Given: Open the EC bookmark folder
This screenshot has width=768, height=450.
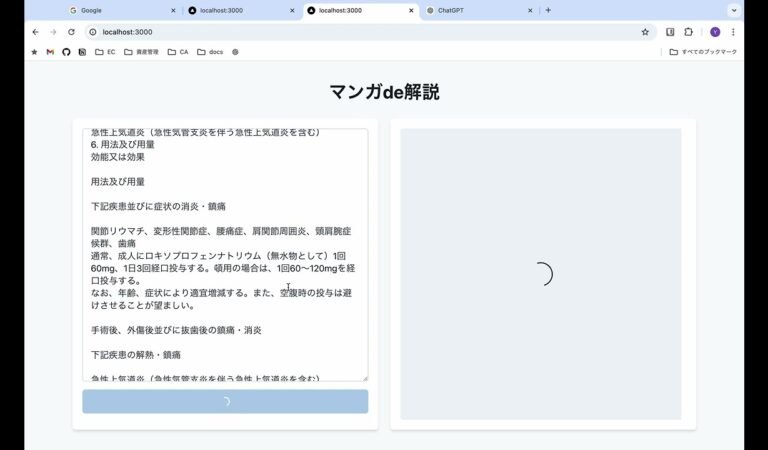Looking at the screenshot, I should coord(105,52).
